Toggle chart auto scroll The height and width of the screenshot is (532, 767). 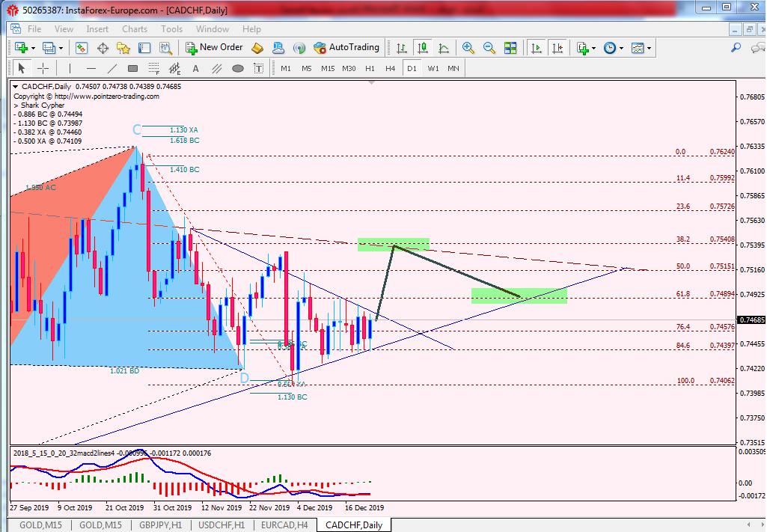point(537,48)
